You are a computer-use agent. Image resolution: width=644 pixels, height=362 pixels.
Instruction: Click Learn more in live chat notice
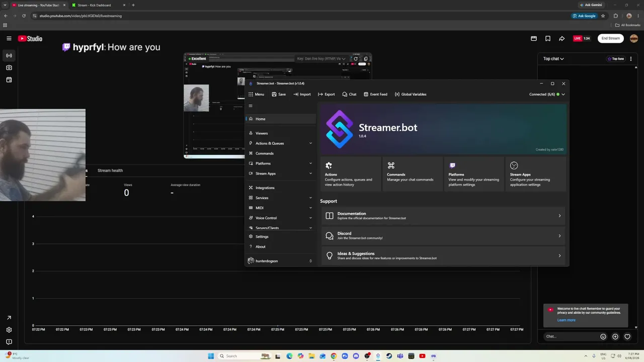(566, 320)
